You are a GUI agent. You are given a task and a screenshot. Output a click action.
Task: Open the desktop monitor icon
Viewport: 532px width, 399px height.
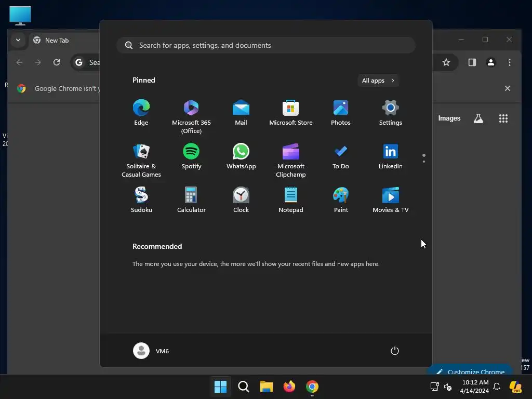(x=20, y=16)
